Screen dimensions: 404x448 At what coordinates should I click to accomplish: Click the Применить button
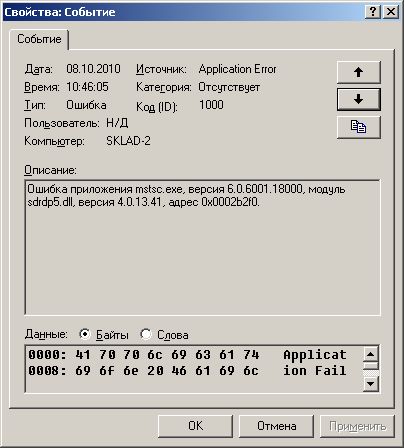(357, 426)
